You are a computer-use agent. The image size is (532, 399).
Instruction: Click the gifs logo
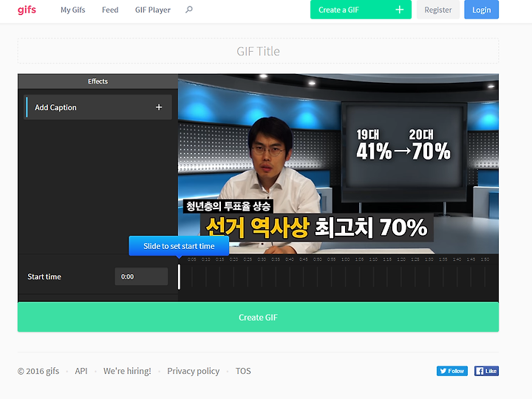click(x=27, y=10)
